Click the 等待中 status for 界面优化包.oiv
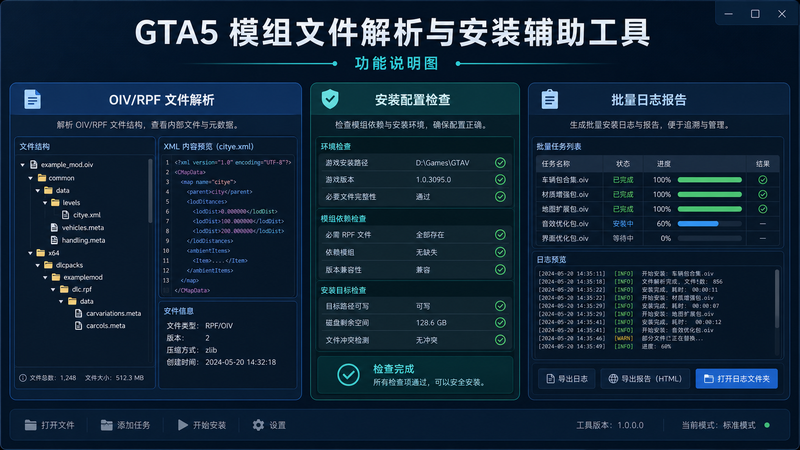Image resolution: width=800 pixels, height=450 pixels. [623, 238]
